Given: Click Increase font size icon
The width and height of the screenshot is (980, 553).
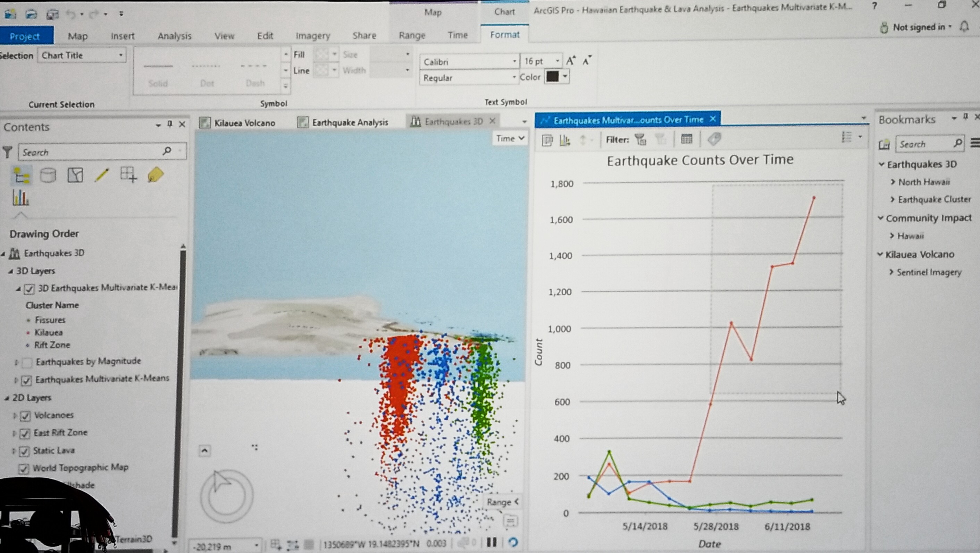Looking at the screenshot, I should [x=571, y=60].
